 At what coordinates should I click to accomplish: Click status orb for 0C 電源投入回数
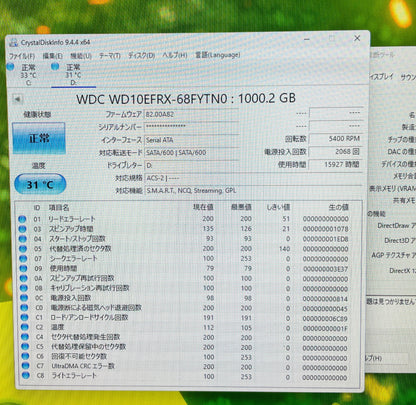24,298
